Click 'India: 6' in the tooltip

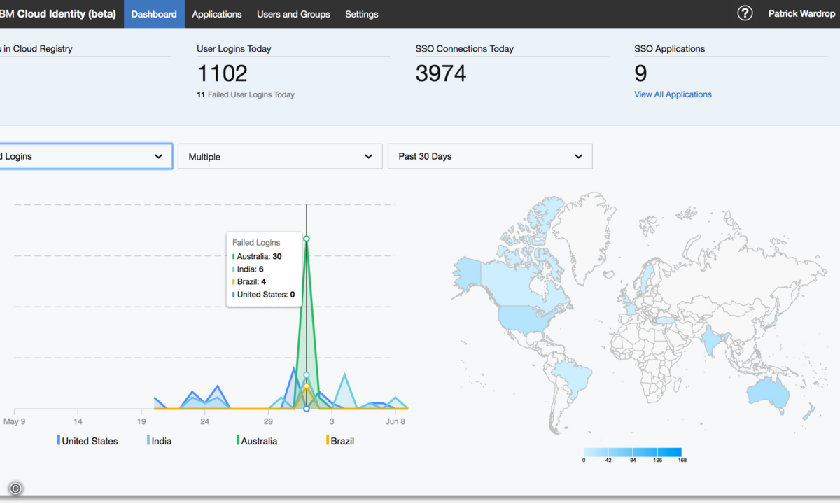pos(249,269)
